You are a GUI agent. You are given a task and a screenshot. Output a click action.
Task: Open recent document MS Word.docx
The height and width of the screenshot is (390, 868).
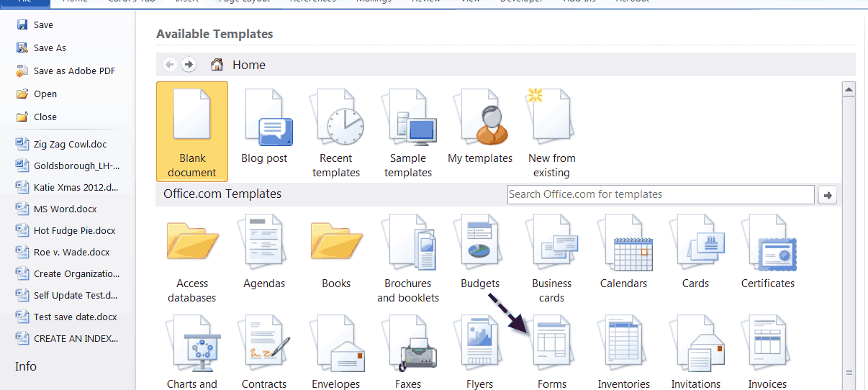click(x=57, y=209)
